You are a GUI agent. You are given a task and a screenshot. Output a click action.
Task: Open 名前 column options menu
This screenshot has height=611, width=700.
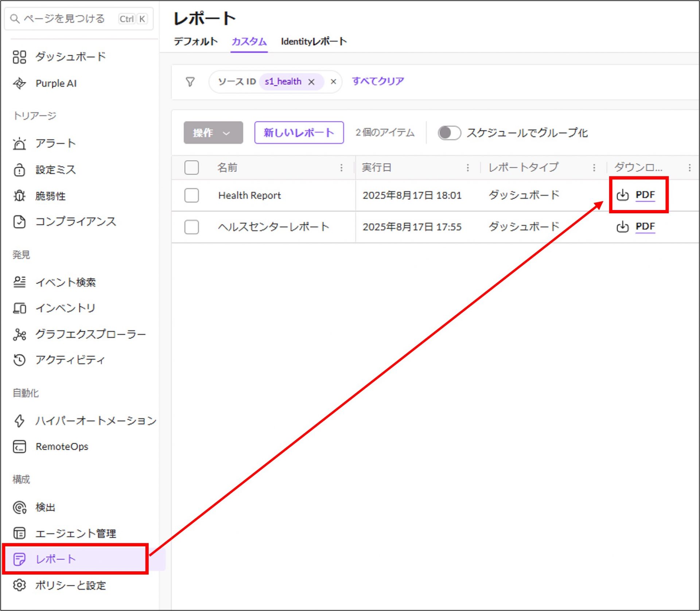tap(341, 168)
